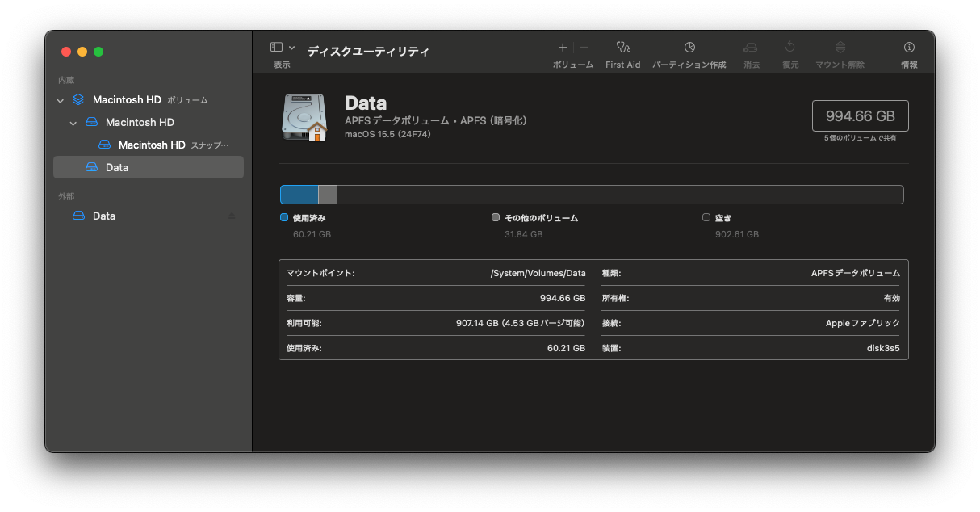This screenshot has width=980, height=512.
Task: Click the 空き legend swatch
Action: tap(706, 217)
